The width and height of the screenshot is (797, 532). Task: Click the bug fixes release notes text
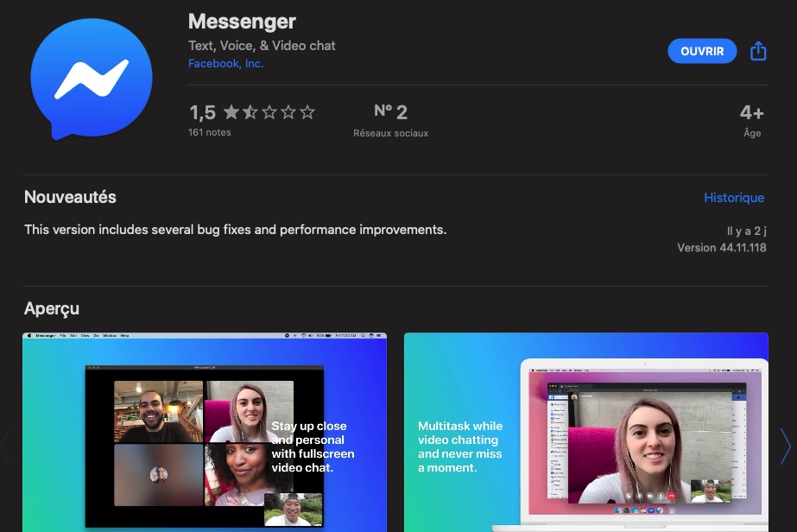coord(236,230)
